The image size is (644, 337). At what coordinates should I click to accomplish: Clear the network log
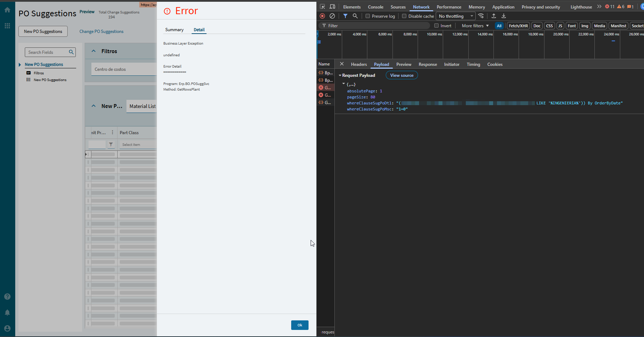pyautogui.click(x=332, y=16)
